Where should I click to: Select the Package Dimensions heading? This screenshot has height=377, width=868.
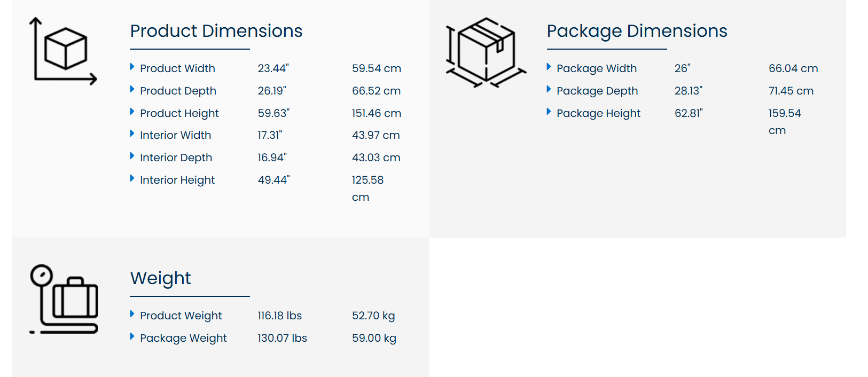pos(637,31)
